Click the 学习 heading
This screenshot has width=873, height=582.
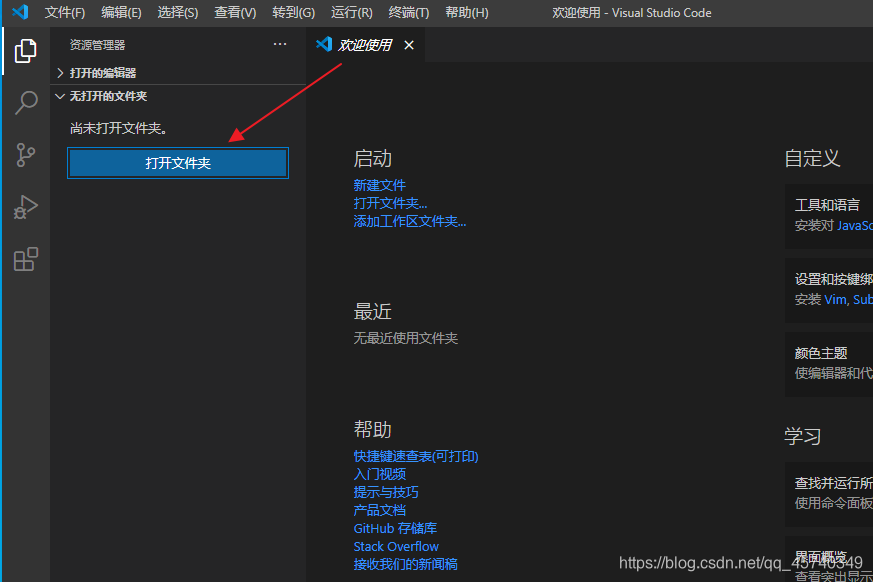(x=803, y=436)
